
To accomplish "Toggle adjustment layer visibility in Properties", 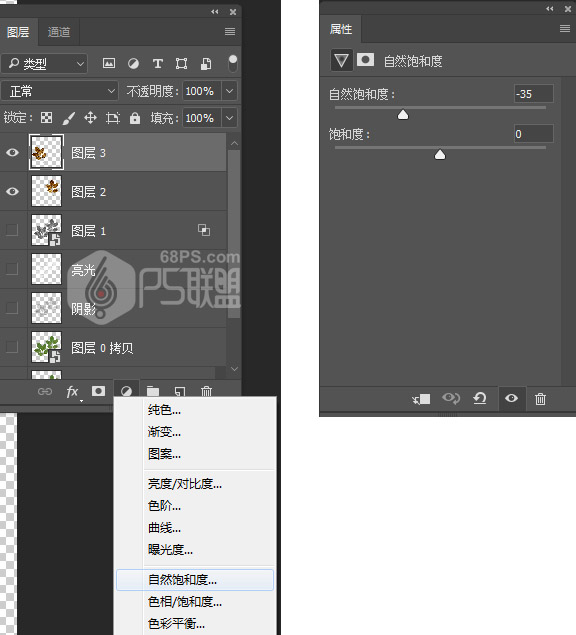I will click(511, 398).
